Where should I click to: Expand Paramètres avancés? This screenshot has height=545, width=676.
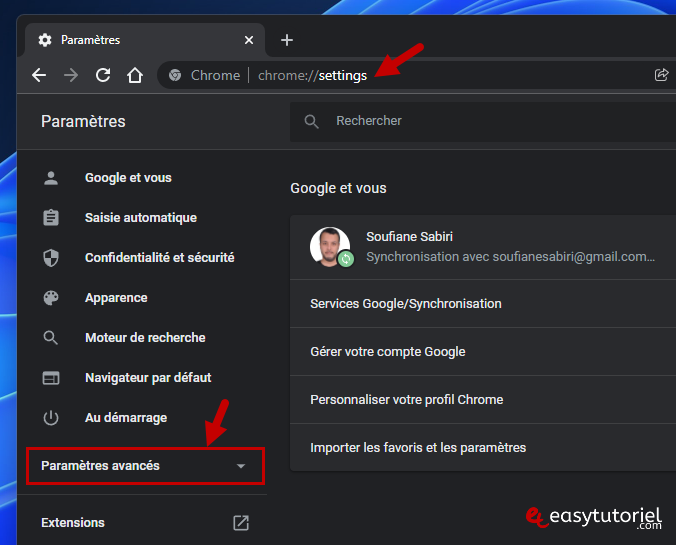tap(145, 466)
